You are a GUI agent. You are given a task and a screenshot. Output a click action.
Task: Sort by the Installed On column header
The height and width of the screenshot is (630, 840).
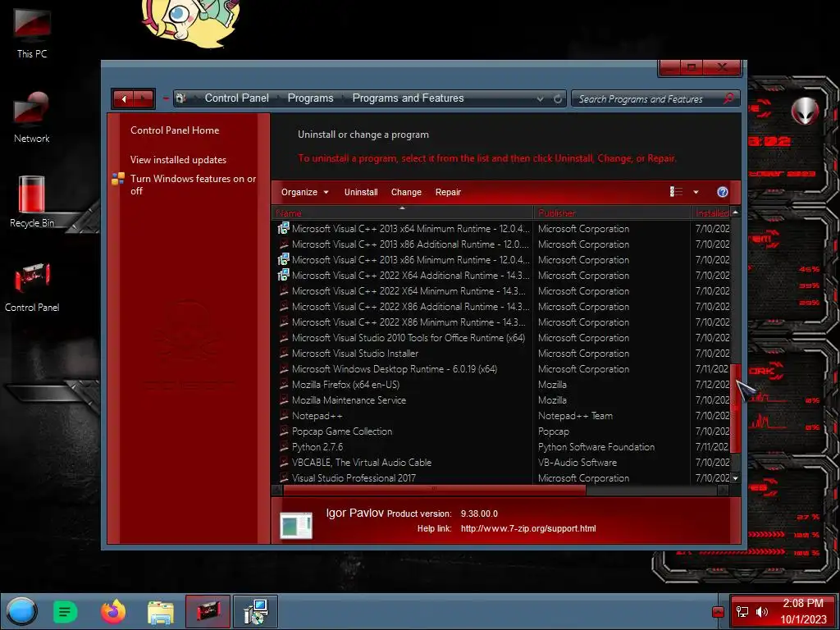point(711,212)
